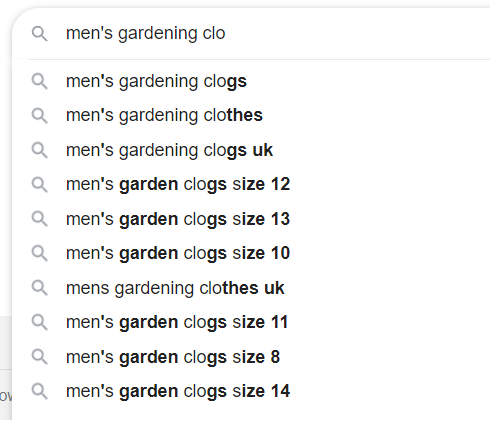Click magnifier icon beside "clogs size 13"
This screenshot has height=428, width=490.
point(40,219)
